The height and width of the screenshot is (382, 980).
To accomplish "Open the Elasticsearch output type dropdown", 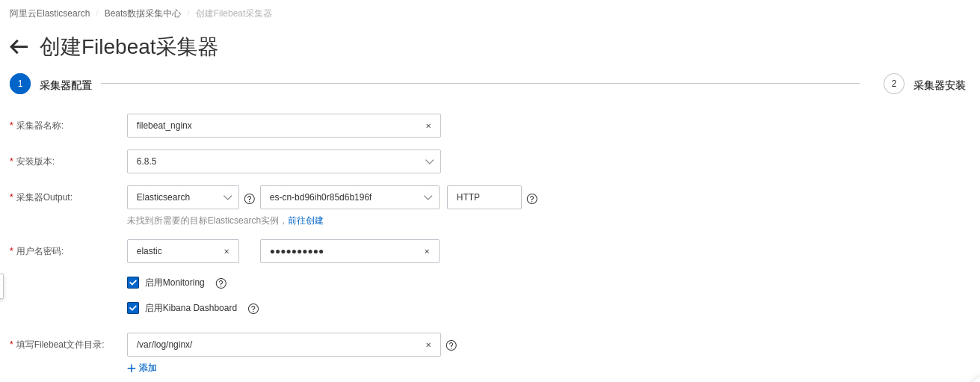I will (x=183, y=197).
